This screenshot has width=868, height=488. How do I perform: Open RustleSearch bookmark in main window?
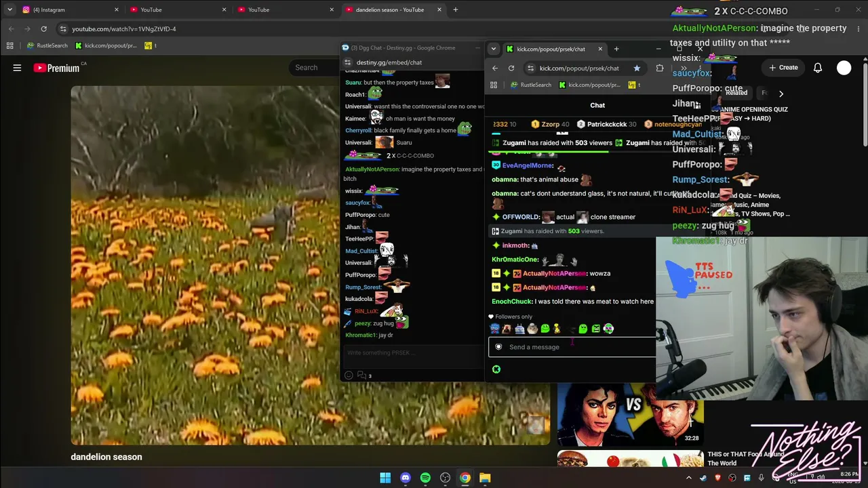tap(47, 46)
